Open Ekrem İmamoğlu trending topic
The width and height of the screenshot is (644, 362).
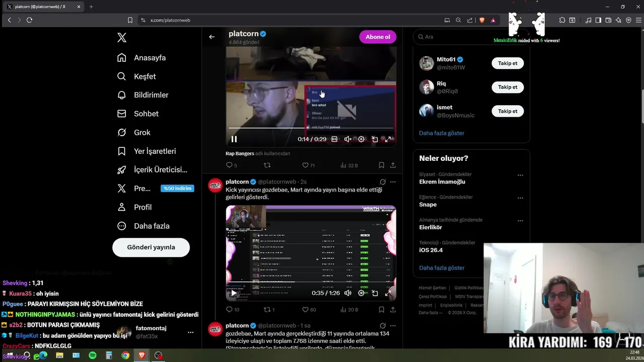pos(442,182)
